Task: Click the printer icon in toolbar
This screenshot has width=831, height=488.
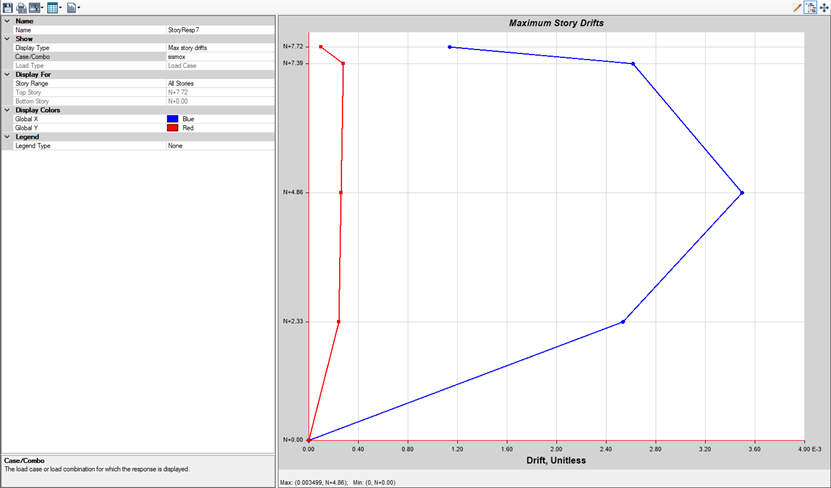Action: tap(21, 7)
